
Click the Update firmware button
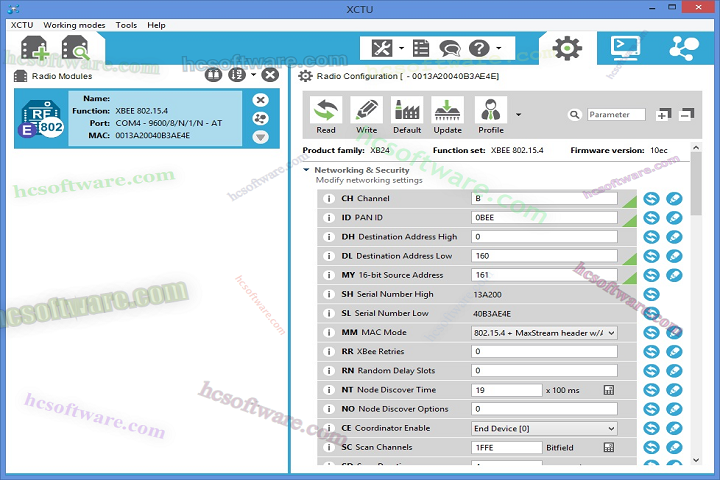(447, 116)
